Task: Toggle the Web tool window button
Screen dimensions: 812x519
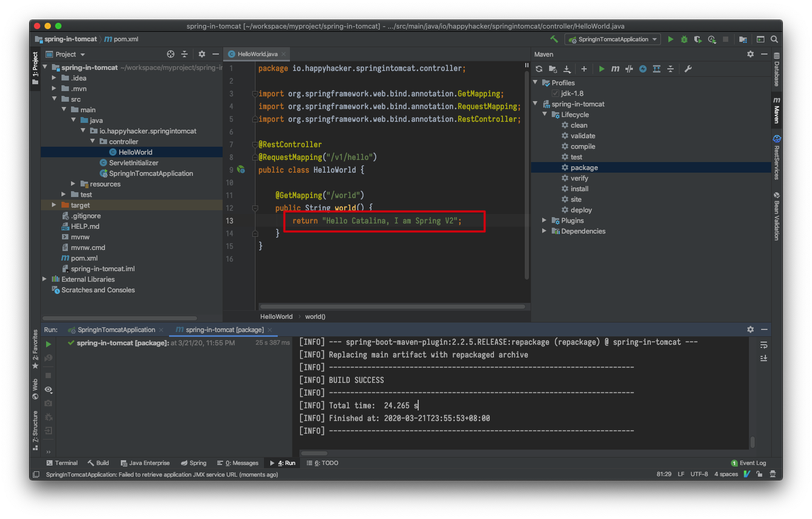Action: (x=36, y=389)
